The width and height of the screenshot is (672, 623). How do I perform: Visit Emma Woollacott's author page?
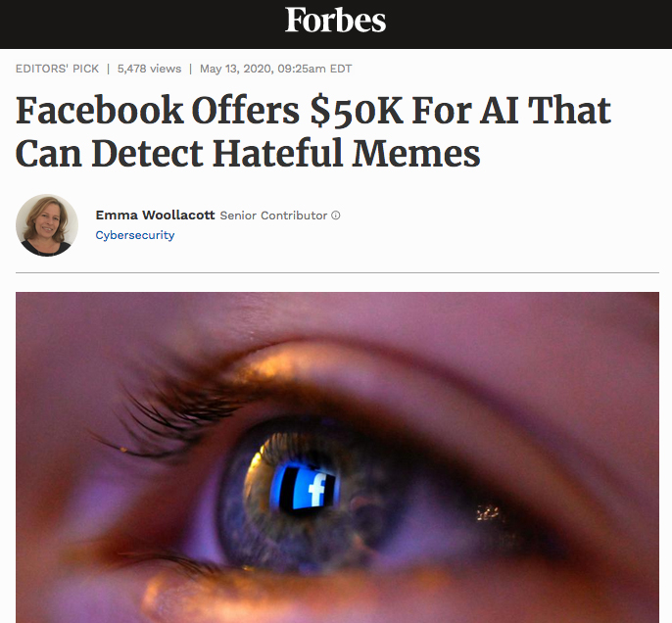coord(155,216)
